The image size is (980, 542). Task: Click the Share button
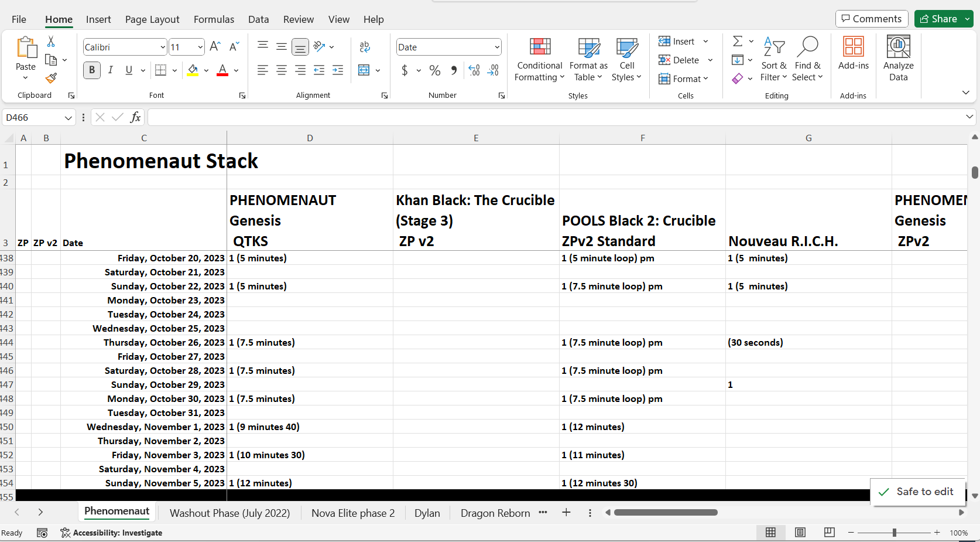pos(938,19)
